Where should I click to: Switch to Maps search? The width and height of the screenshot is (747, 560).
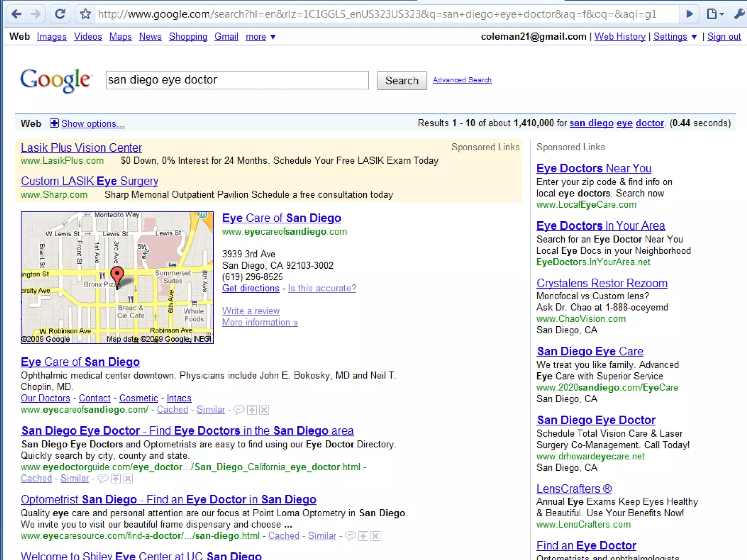point(120,37)
